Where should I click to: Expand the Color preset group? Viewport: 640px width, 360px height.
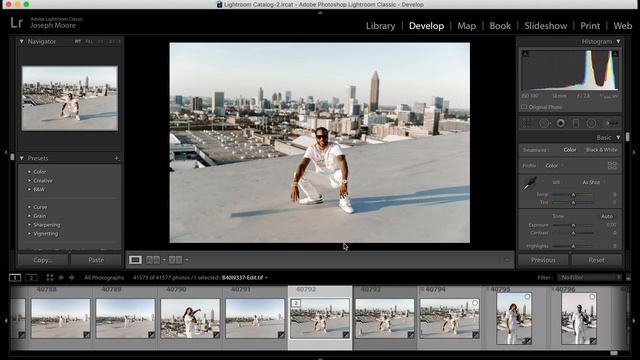[x=29, y=172]
